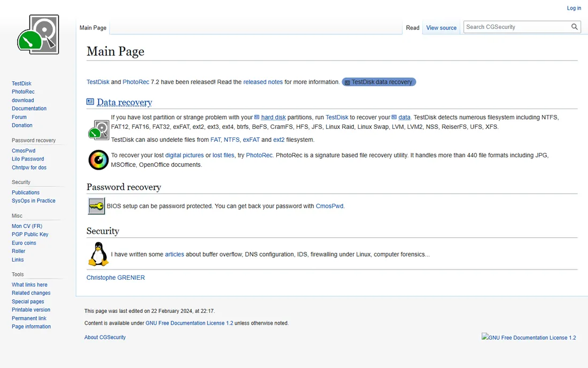Open the download sidebar link
Viewport: 588px width, 368px height.
click(23, 100)
